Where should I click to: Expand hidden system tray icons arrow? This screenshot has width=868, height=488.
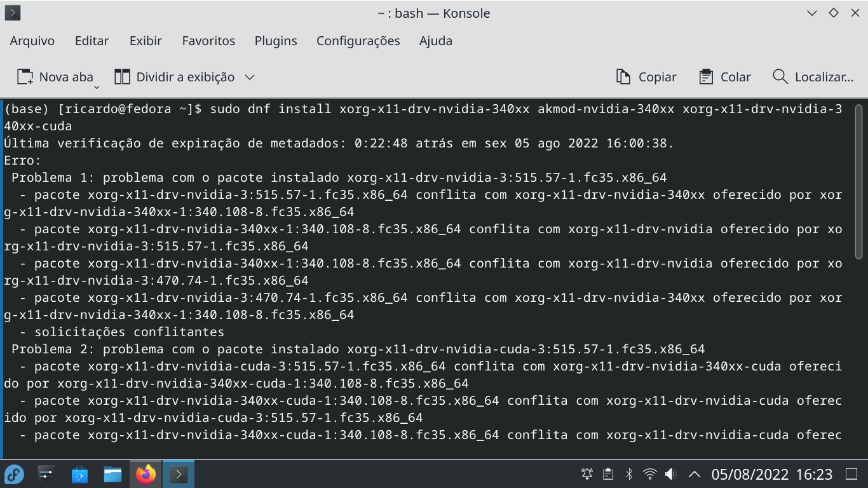pos(695,474)
